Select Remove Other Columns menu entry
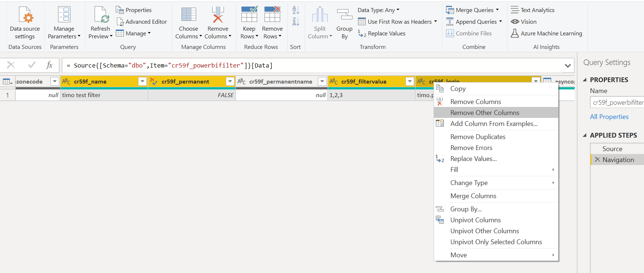The width and height of the screenshot is (644, 273). coord(484,113)
